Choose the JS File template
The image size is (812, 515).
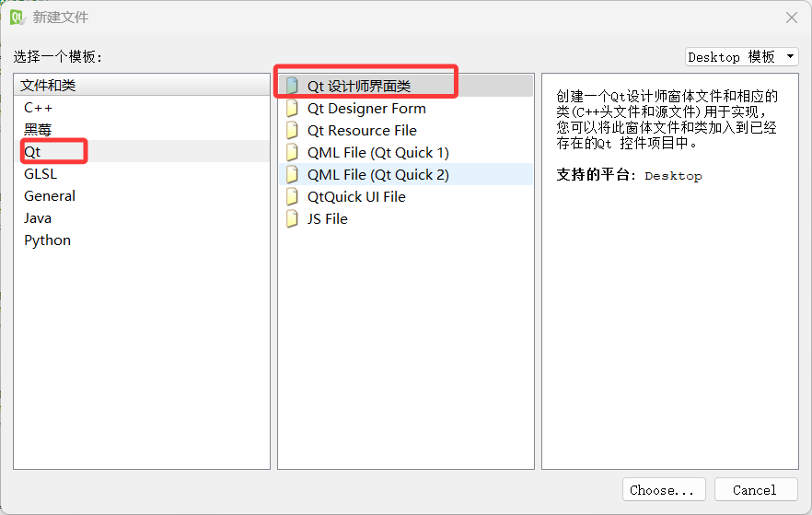(x=405, y=218)
